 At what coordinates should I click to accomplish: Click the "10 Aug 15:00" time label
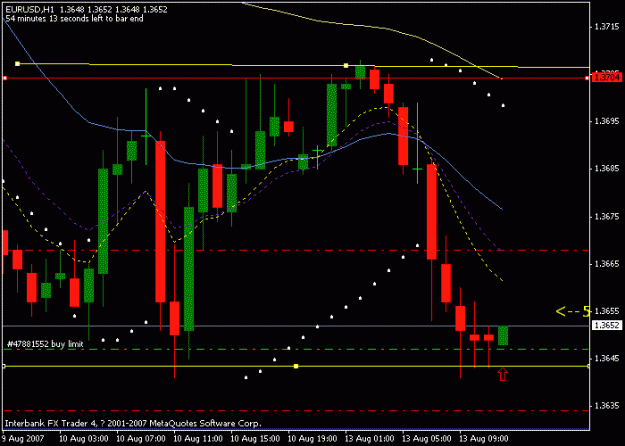(x=256, y=438)
